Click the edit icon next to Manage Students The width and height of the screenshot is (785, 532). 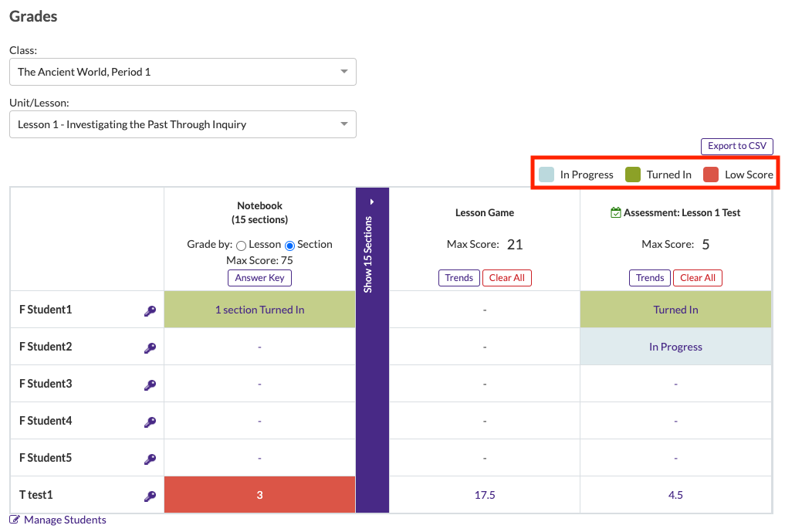pos(15,520)
